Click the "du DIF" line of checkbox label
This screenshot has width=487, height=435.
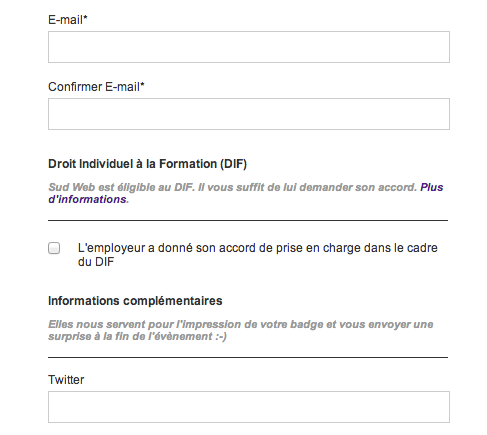click(x=96, y=262)
